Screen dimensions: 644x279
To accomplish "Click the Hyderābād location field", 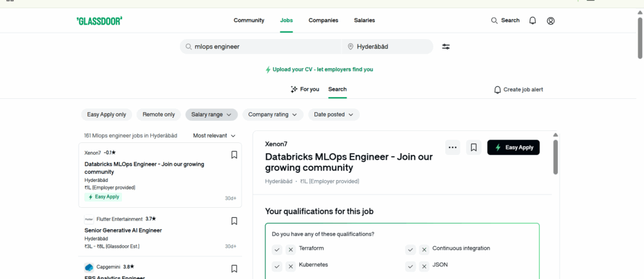I will pyautogui.click(x=387, y=47).
